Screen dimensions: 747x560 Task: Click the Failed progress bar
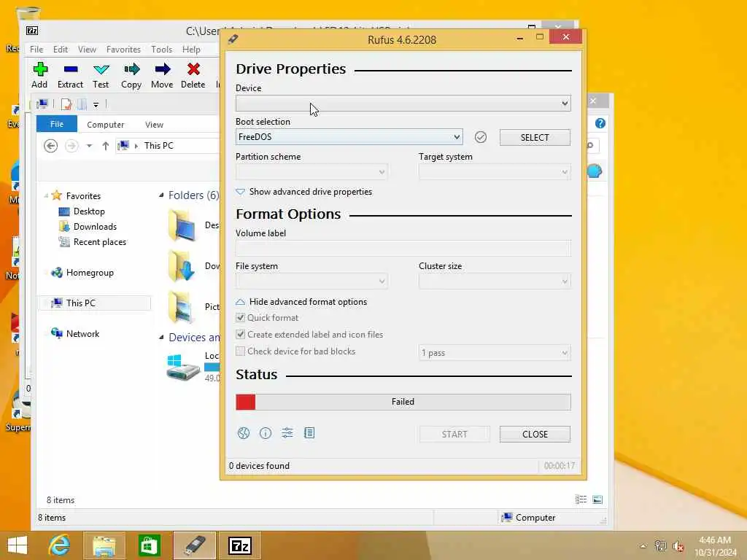(x=403, y=402)
